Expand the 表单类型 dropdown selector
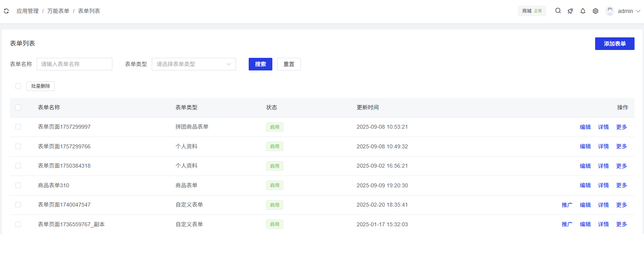The width and height of the screenshot is (644, 255). tap(194, 64)
